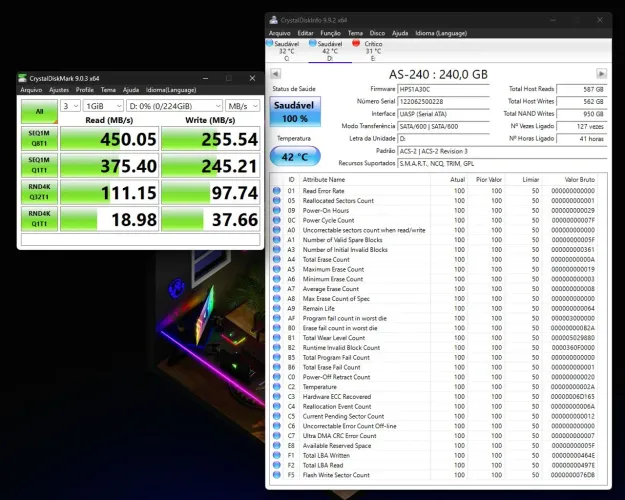Open Tema menu in CrystalDiskMark
This screenshot has width=625, height=500.
(x=108, y=90)
